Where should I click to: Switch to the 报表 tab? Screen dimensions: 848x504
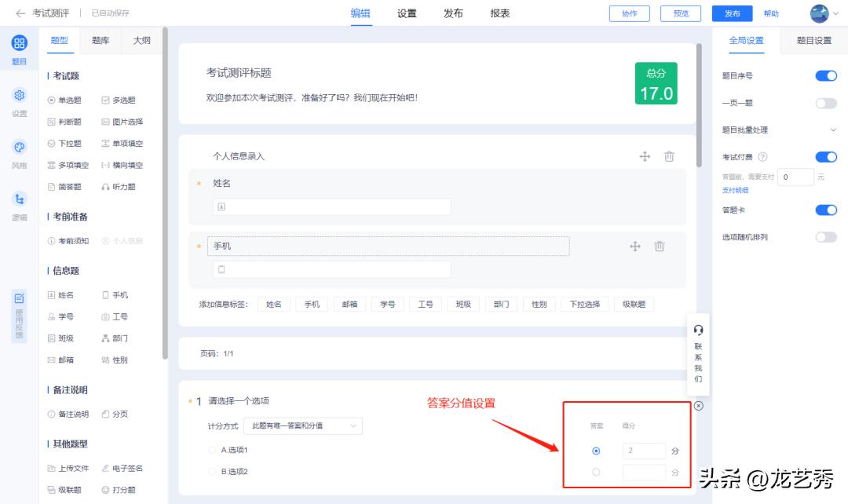(500, 13)
